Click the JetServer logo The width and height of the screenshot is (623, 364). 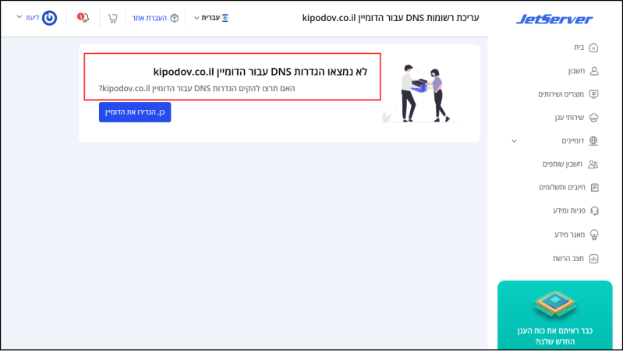tap(554, 19)
